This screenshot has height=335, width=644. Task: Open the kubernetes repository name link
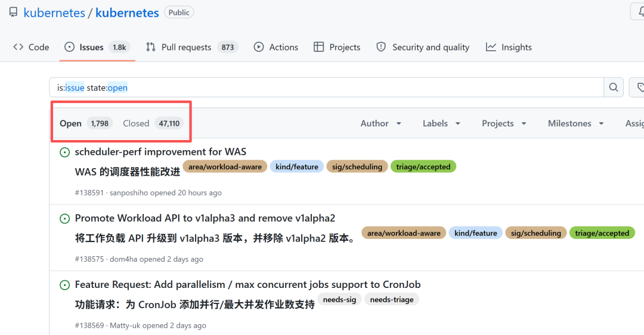(127, 13)
